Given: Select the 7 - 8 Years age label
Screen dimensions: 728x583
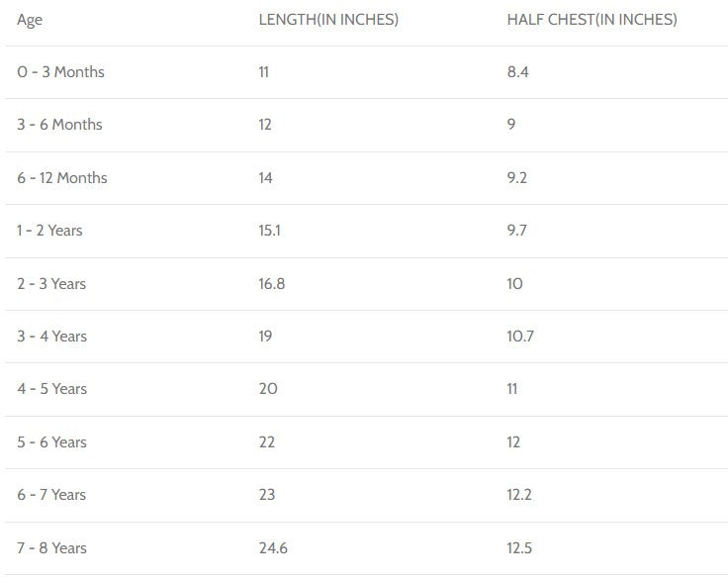Looking at the screenshot, I should pyautogui.click(x=51, y=548).
